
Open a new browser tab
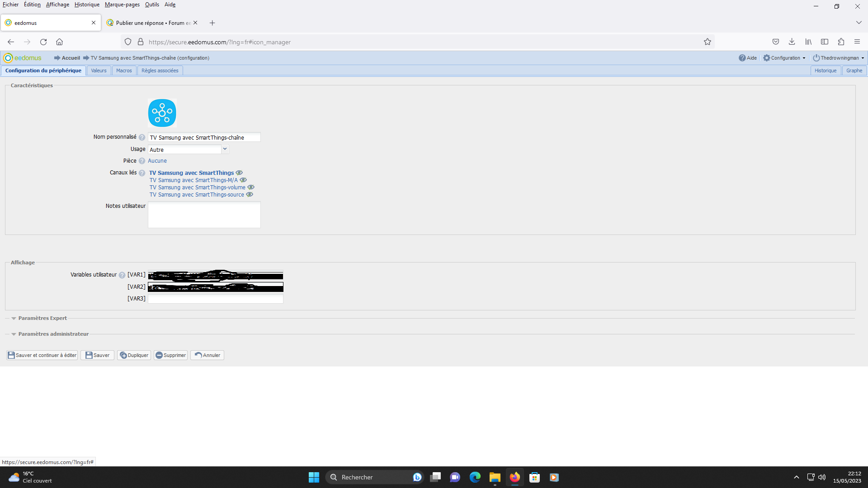point(212,23)
